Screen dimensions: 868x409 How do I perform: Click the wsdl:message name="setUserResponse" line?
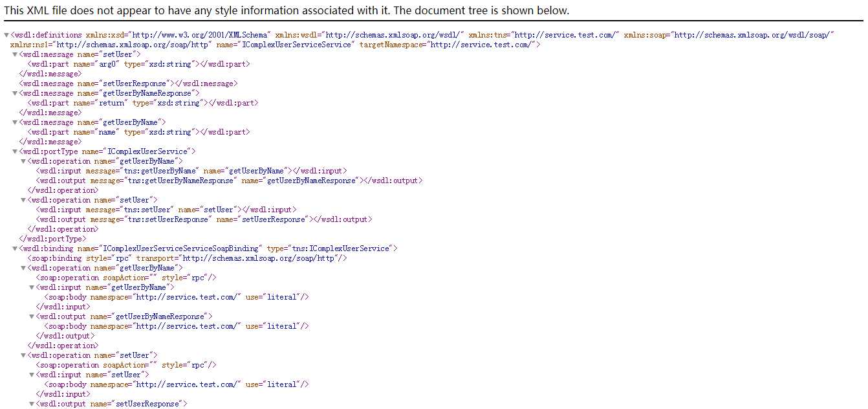128,83
